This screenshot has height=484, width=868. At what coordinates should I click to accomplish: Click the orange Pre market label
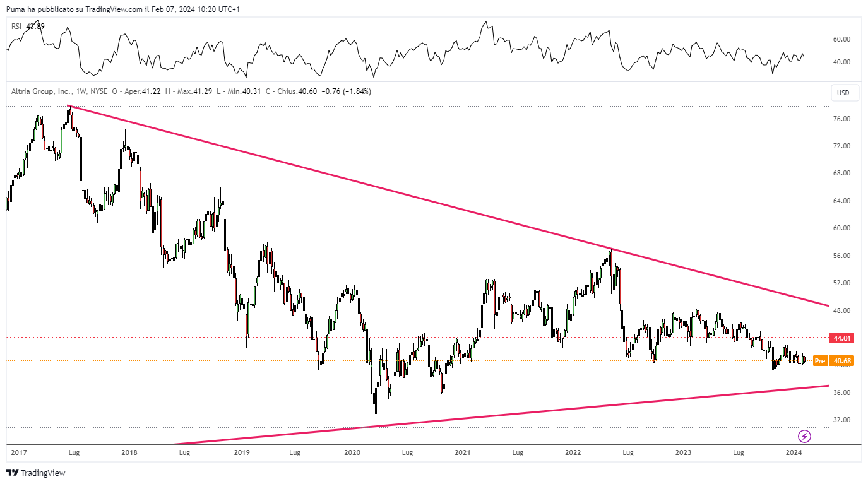tap(820, 361)
